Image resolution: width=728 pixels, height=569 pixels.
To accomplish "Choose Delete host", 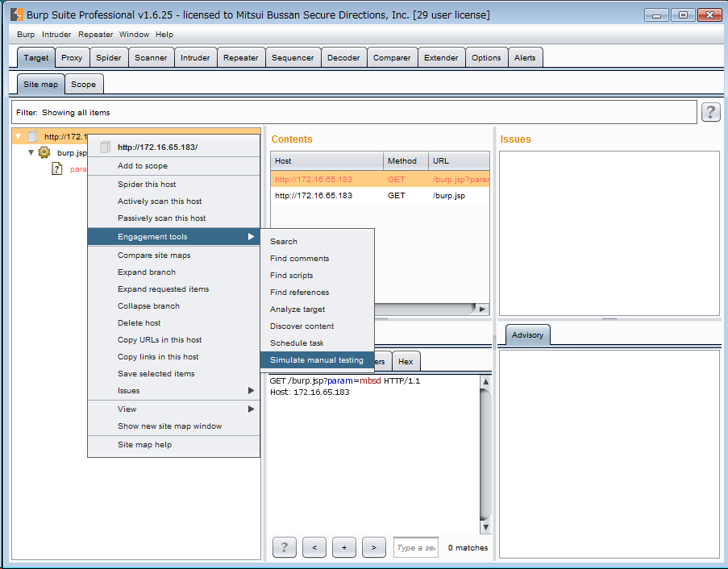I will tap(173, 323).
